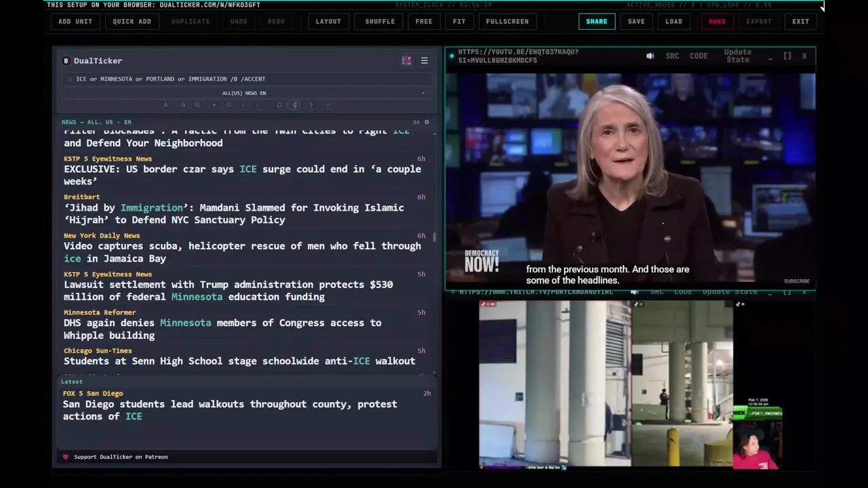Click the DUPLICATE button

[x=191, y=22]
